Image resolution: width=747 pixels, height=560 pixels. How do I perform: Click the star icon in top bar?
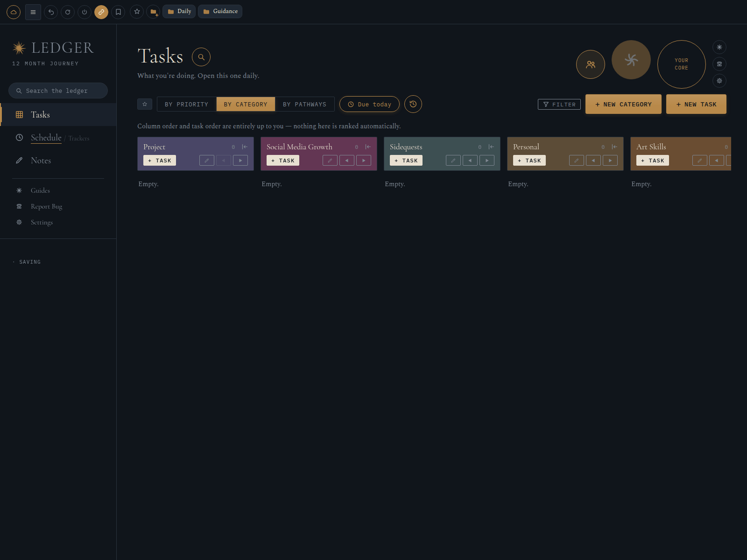click(x=137, y=12)
